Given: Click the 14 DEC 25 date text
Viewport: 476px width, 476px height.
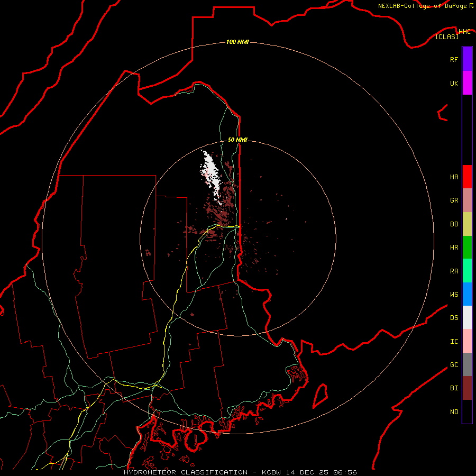Looking at the screenshot, I should pos(307,472).
